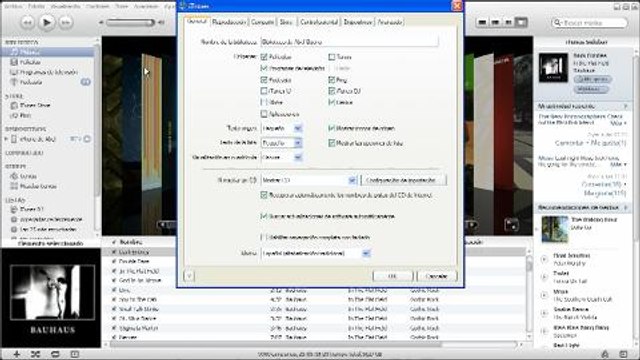The height and width of the screenshot is (360, 640).
Task: Select the Música library icon in the sidebar
Action: coord(14,52)
